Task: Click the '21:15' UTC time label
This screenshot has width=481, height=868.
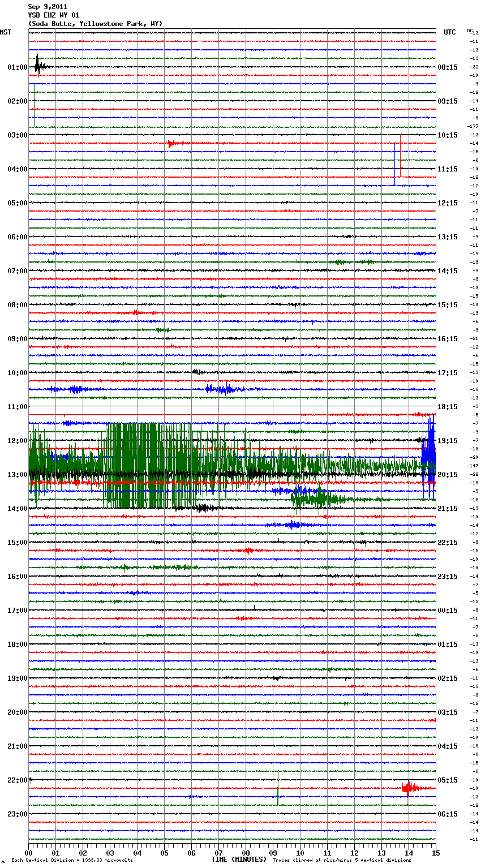Action: coord(448,509)
